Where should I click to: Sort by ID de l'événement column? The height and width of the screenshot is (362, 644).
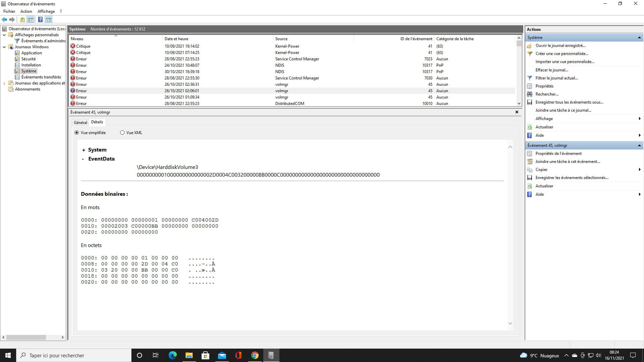[394, 39]
